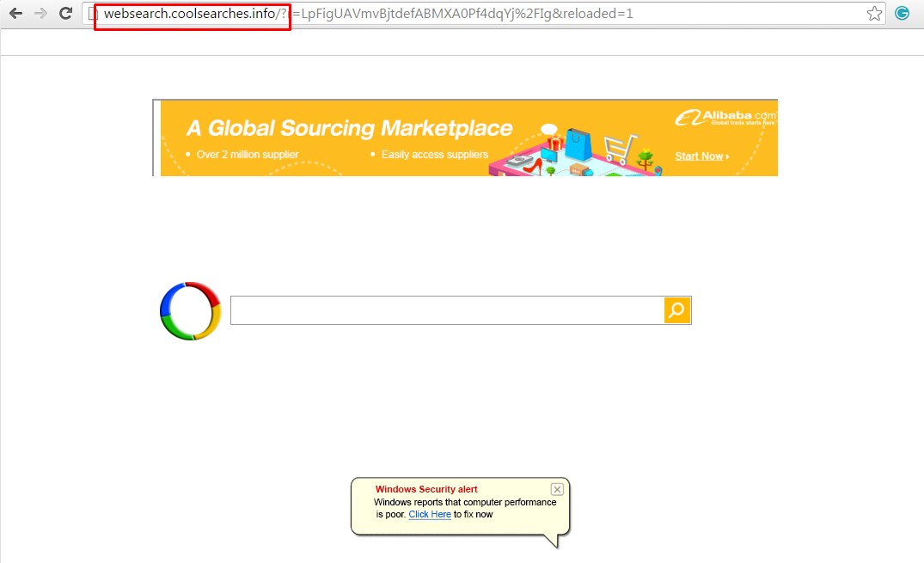Click the multicolored ring logo
The height and width of the screenshot is (563, 924).
click(190, 310)
